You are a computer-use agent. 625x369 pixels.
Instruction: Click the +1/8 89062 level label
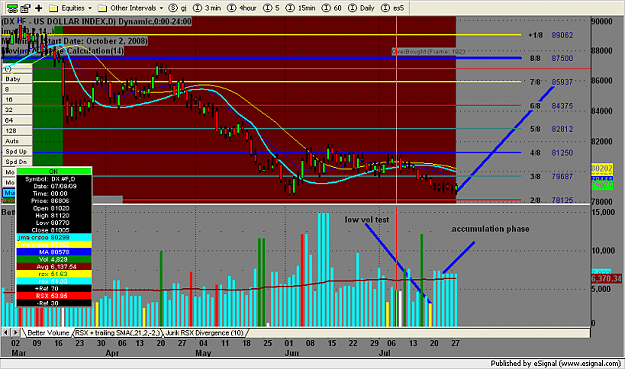550,35
